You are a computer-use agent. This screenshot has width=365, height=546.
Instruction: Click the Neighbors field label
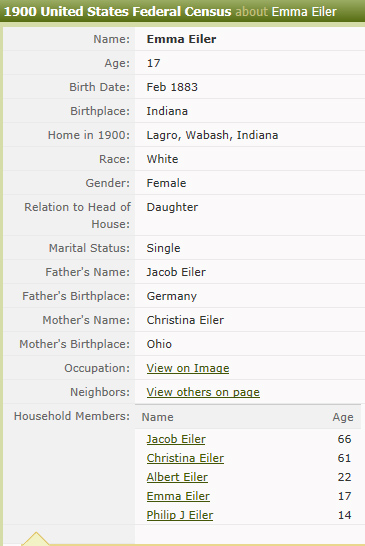coord(100,392)
